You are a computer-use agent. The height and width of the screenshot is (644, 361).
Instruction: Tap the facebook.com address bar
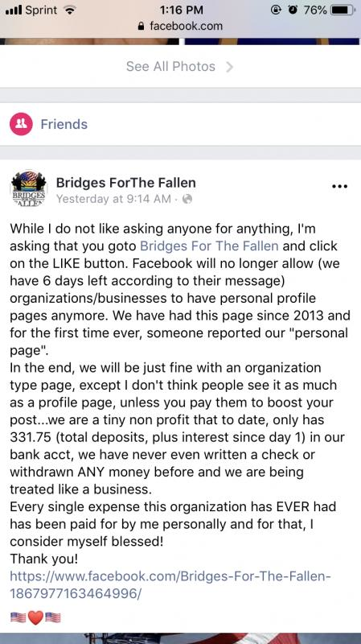tap(180, 27)
